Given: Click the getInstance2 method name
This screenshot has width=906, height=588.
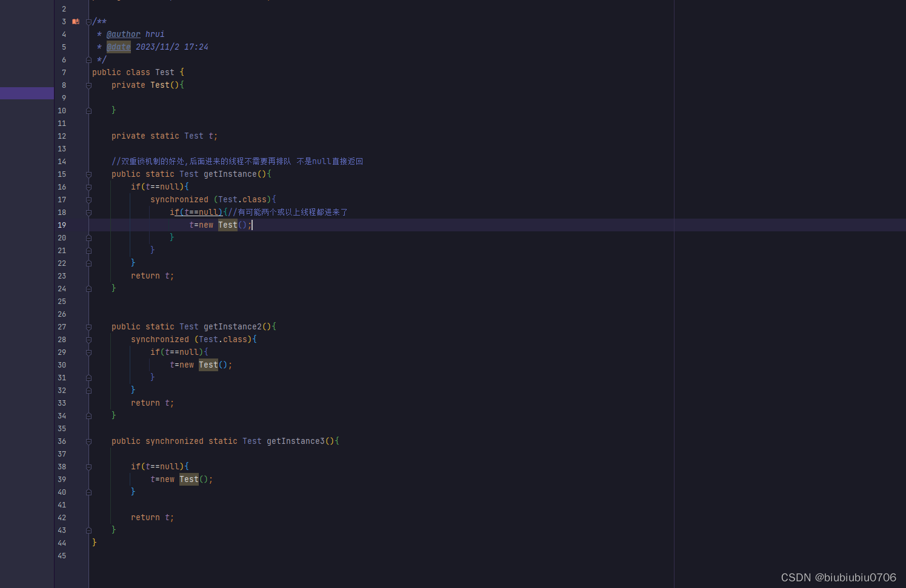Looking at the screenshot, I should click(x=233, y=327).
